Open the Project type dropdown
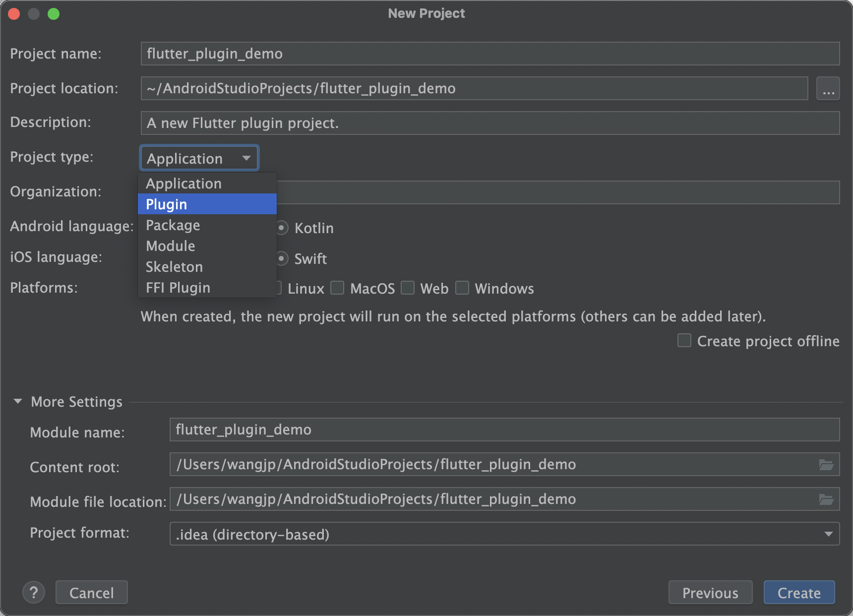The width and height of the screenshot is (853, 616). point(199,158)
